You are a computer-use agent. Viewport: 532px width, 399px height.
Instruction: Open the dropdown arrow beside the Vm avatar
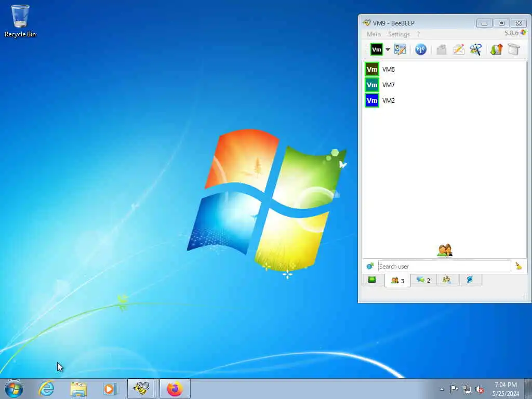pyautogui.click(x=388, y=49)
